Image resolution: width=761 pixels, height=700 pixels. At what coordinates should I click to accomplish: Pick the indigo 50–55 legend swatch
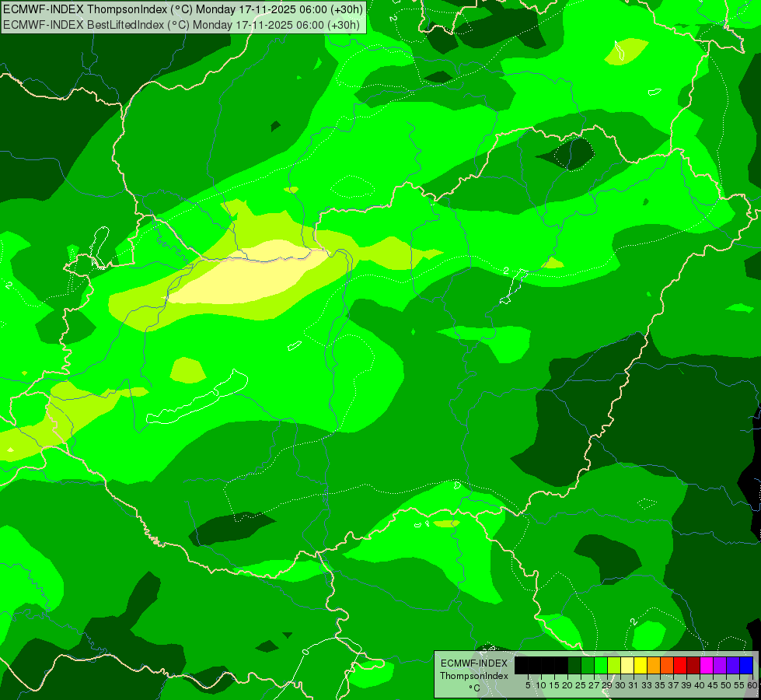732,665
